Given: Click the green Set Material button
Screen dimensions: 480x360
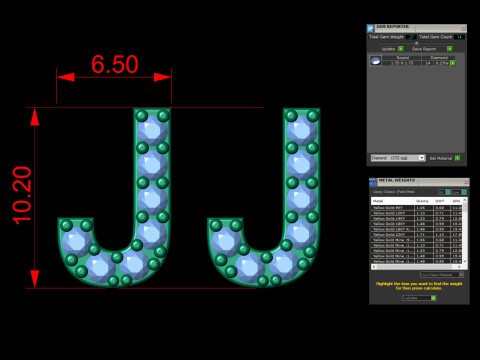Looking at the screenshot, I should (x=458, y=158).
